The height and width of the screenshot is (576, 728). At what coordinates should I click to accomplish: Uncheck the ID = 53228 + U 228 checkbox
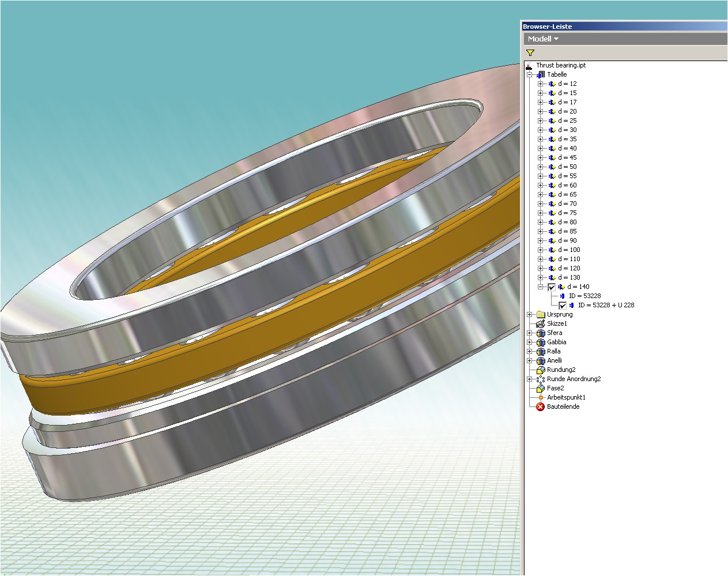(563, 305)
